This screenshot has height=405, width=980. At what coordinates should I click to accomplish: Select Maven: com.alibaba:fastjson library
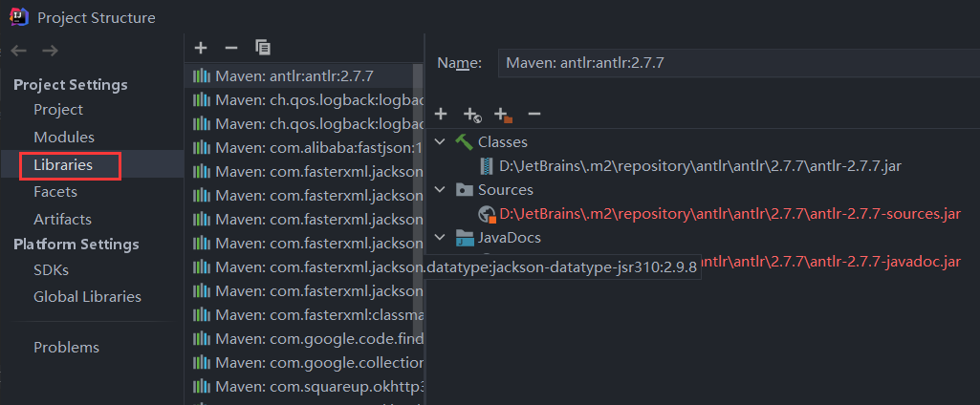(x=305, y=148)
